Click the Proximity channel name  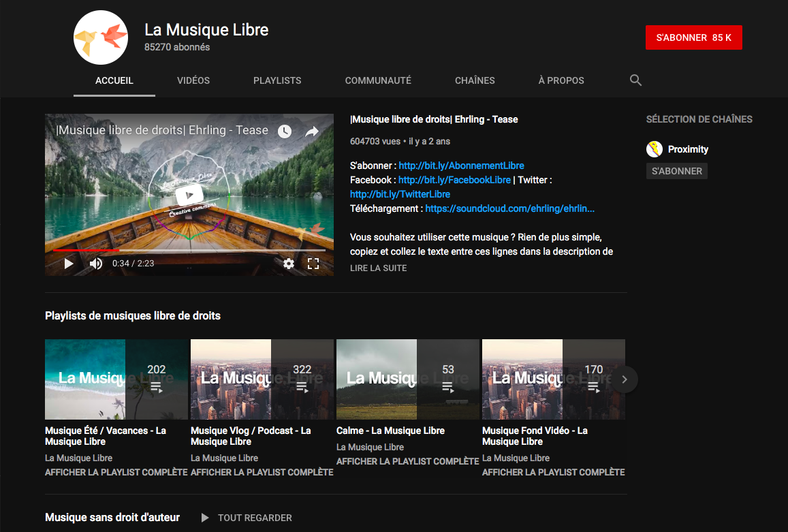[x=688, y=149]
